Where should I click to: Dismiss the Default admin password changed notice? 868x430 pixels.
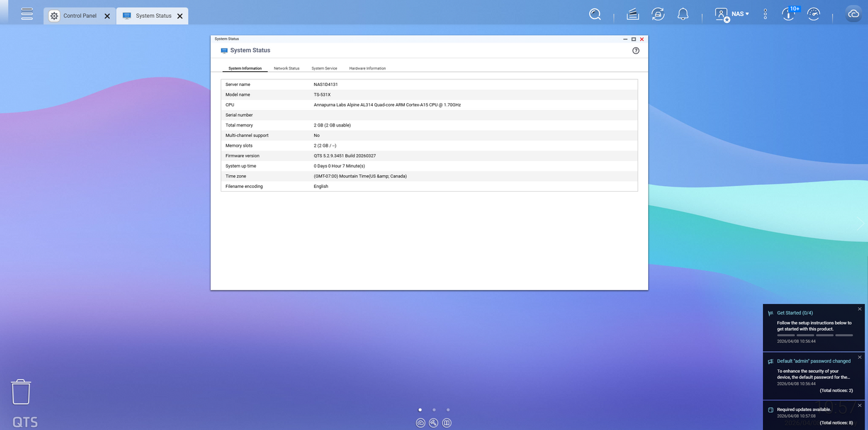pyautogui.click(x=859, y=357)
